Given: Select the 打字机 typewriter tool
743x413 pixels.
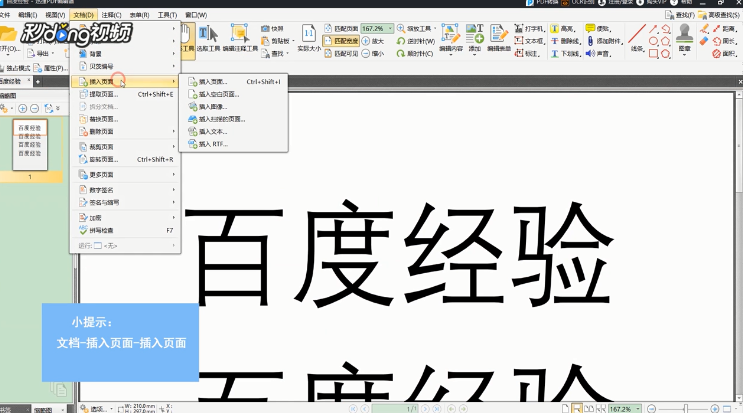Looking at the screenshot, I should click(529, 29).
